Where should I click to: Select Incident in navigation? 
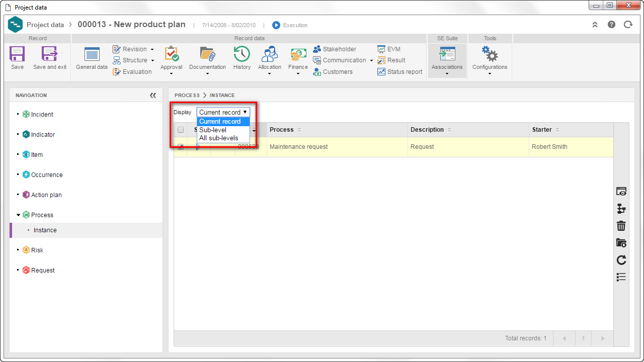click(x=38, y=115)
